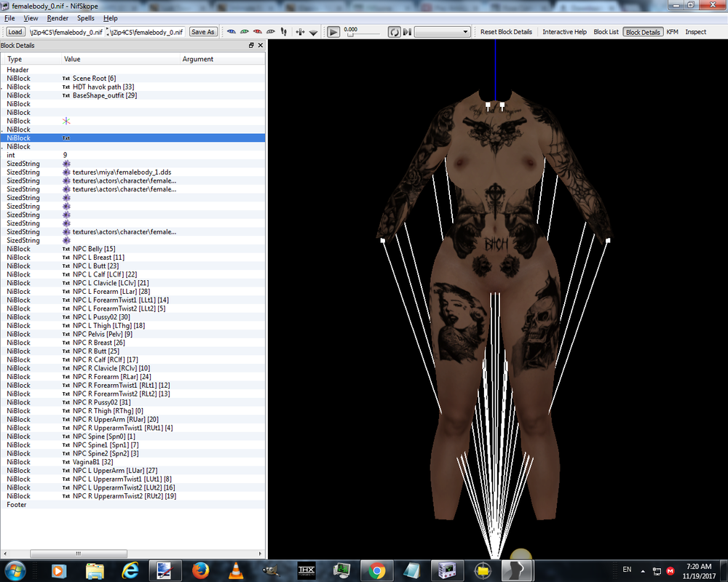Screen dimensions: 728x582
Task: Select the gray user view eye icon
Action: pyautogui.click(x=270, y=32)
